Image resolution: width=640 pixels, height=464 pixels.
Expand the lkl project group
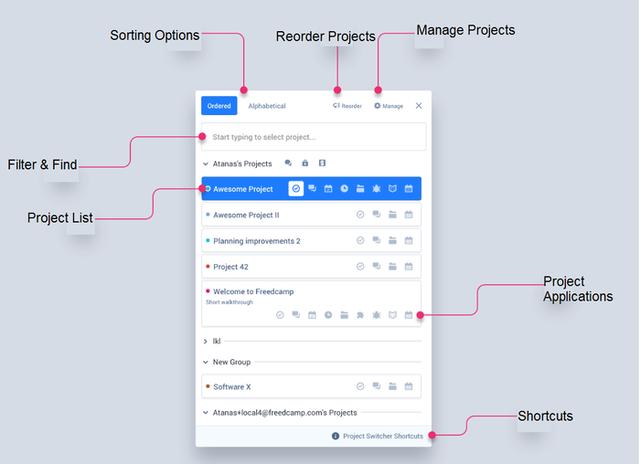point(205,341)
